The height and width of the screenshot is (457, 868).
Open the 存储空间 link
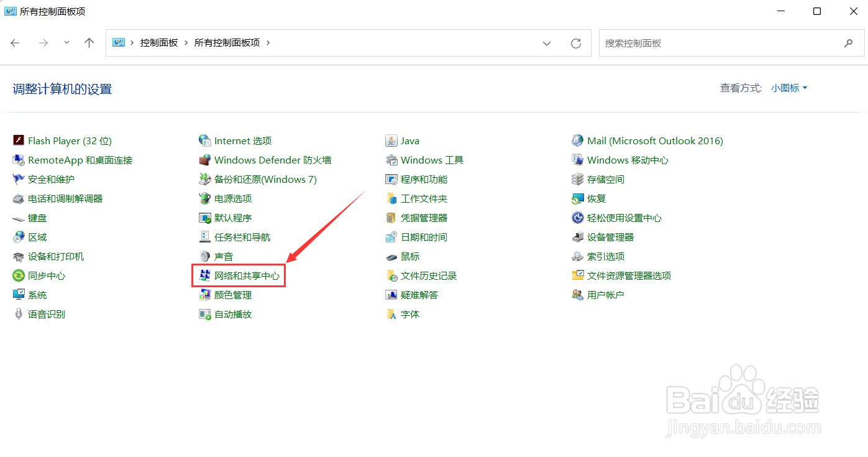[x=606, y=180]
